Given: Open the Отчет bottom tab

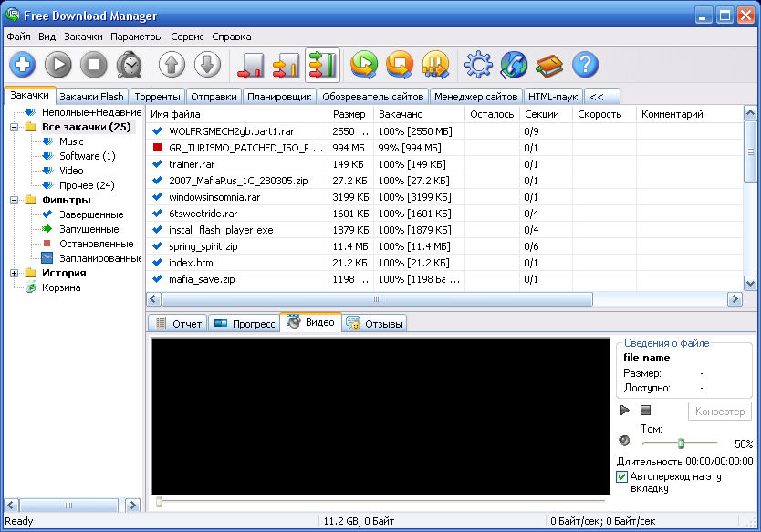Looking at the screenshot, I should [x=178, y=324].
